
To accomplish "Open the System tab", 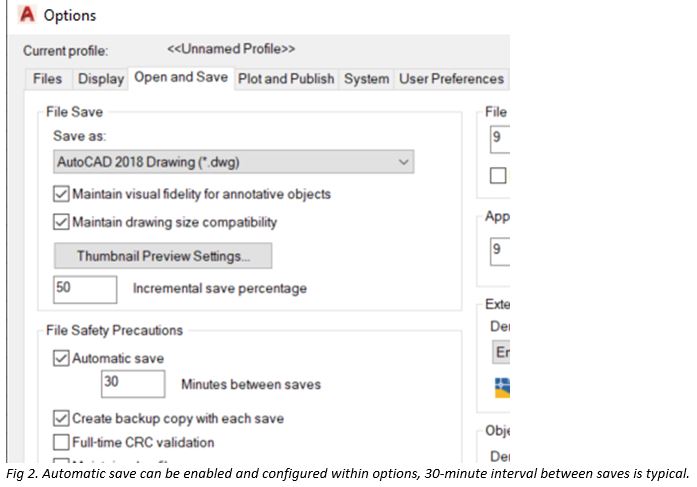I will point(366,79).
